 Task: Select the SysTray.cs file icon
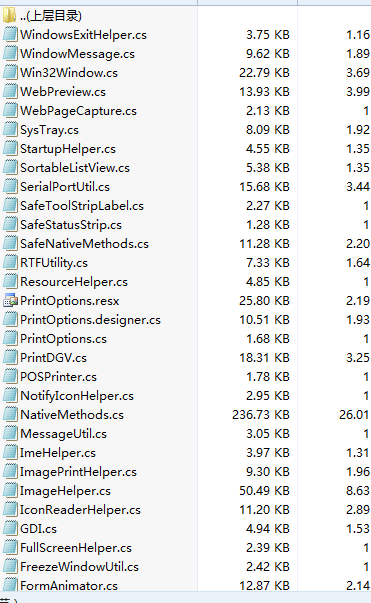[10, 130]
